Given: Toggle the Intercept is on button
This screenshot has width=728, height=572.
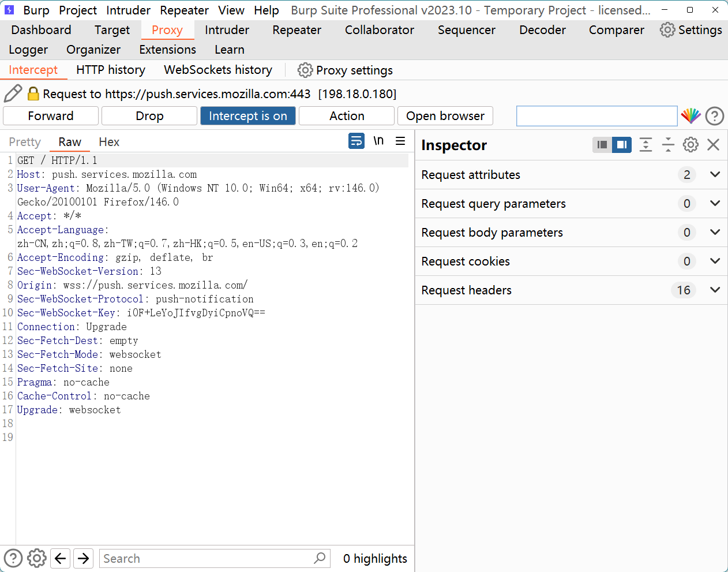Looking at the screenshot, I should [248, 116].
